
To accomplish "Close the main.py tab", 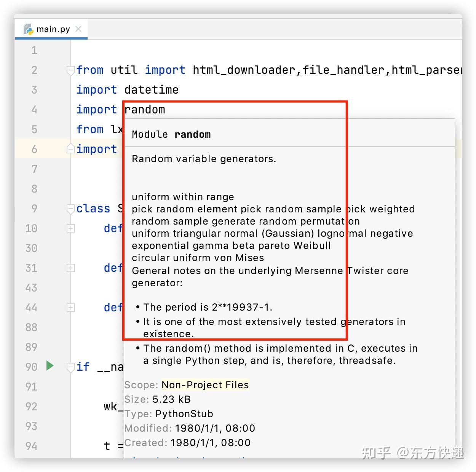I will point(78,29).
